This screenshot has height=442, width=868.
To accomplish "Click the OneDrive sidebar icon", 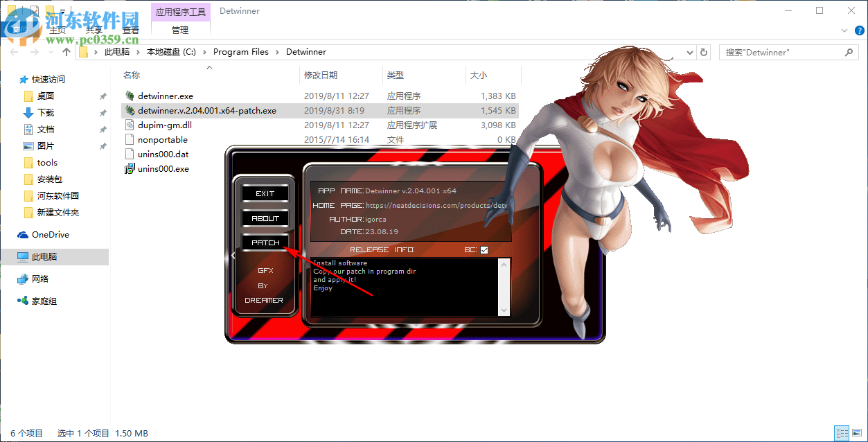I will pyautogui.click(x=22, y=234).
